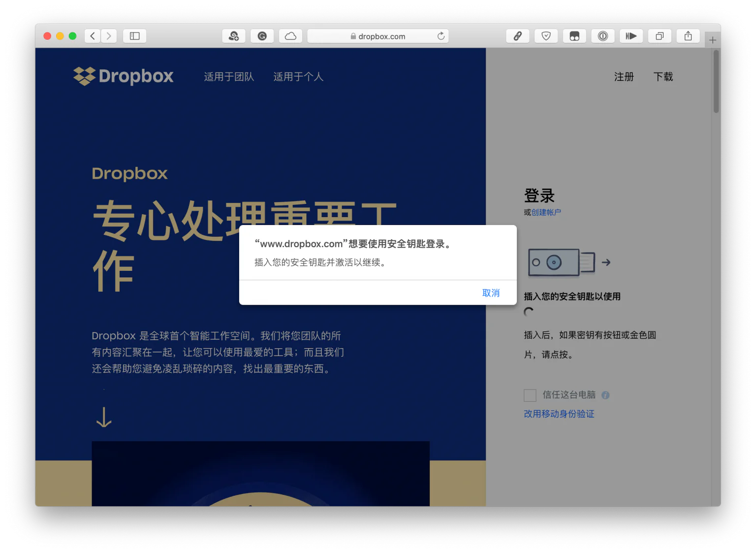Reload the dropbox.com page

tap(441, 35)
